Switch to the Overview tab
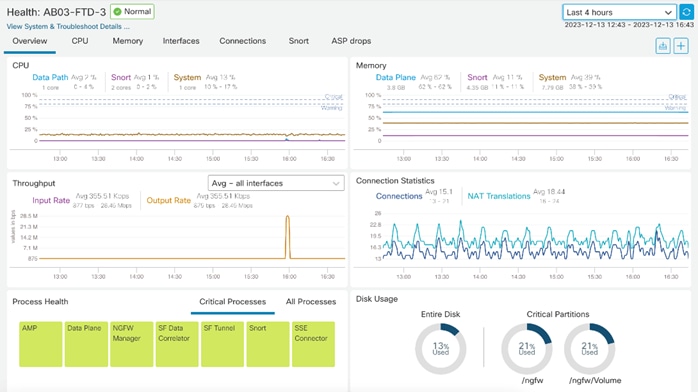Viewport: 698px width, 392px height. (x=29, y=41)
